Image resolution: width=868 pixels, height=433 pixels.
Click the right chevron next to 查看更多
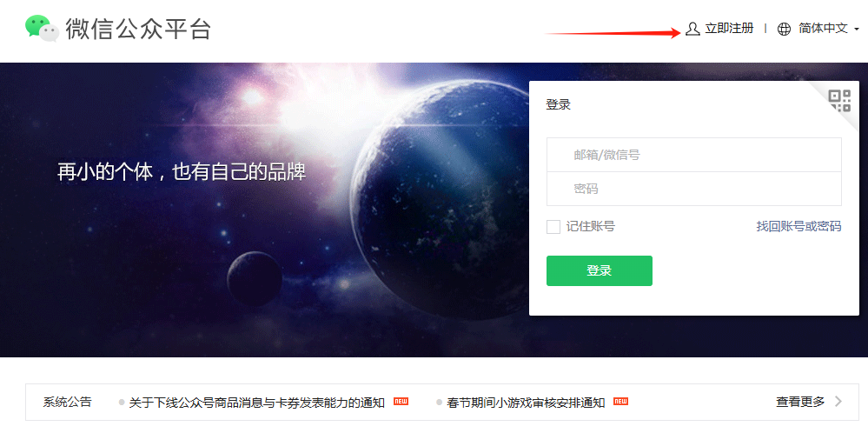click(x=838, y=402)
